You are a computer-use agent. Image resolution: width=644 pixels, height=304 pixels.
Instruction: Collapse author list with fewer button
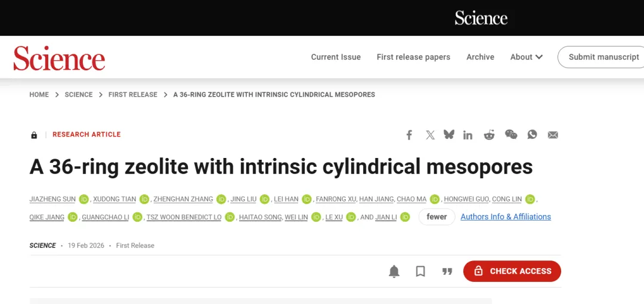436,217
